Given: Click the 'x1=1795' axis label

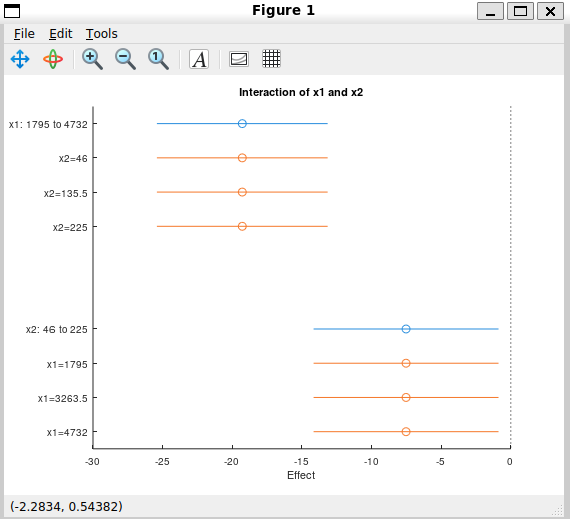Looking at the screenshot, I should 67,364.
